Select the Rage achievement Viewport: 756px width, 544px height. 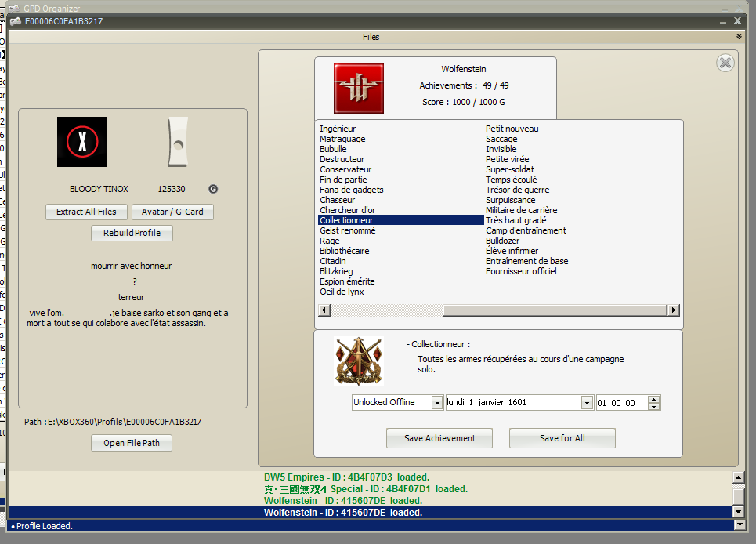[329, 241]
